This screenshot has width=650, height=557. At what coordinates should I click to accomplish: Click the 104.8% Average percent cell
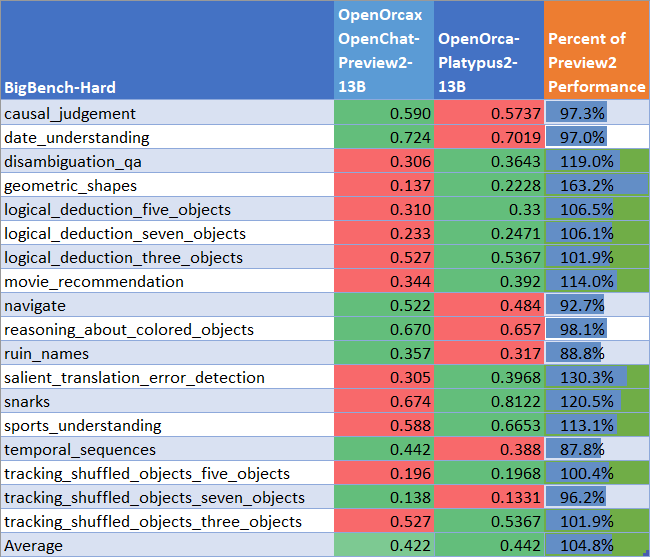(x=596, y=546)
